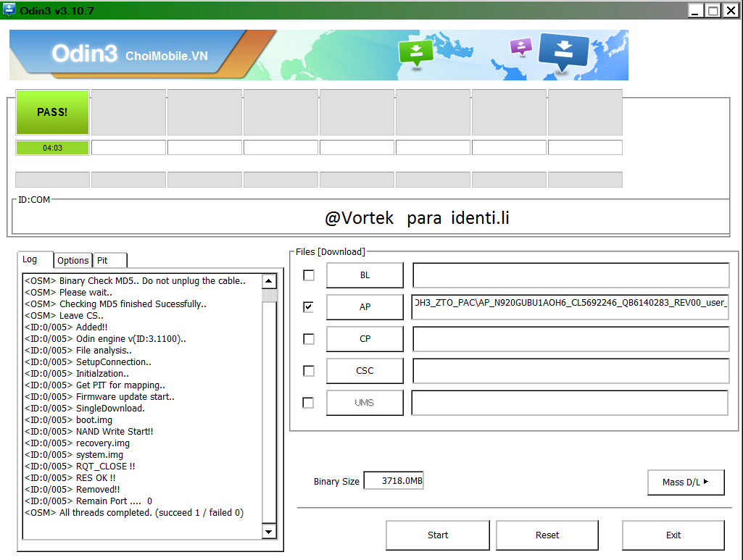Click the log line 'recovery.img'
The image size is (743, 560).
pyautogui.click(x=78, y=443)
